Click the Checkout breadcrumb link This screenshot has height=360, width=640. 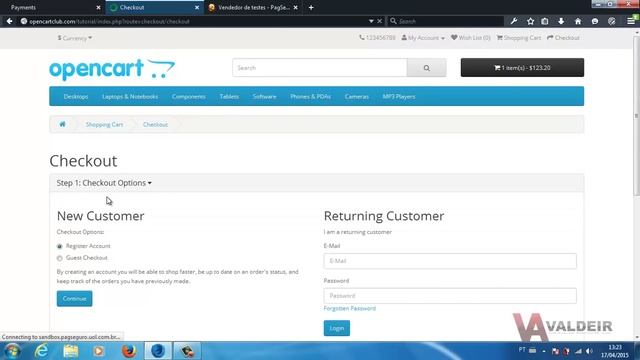[x=155, y=124]
